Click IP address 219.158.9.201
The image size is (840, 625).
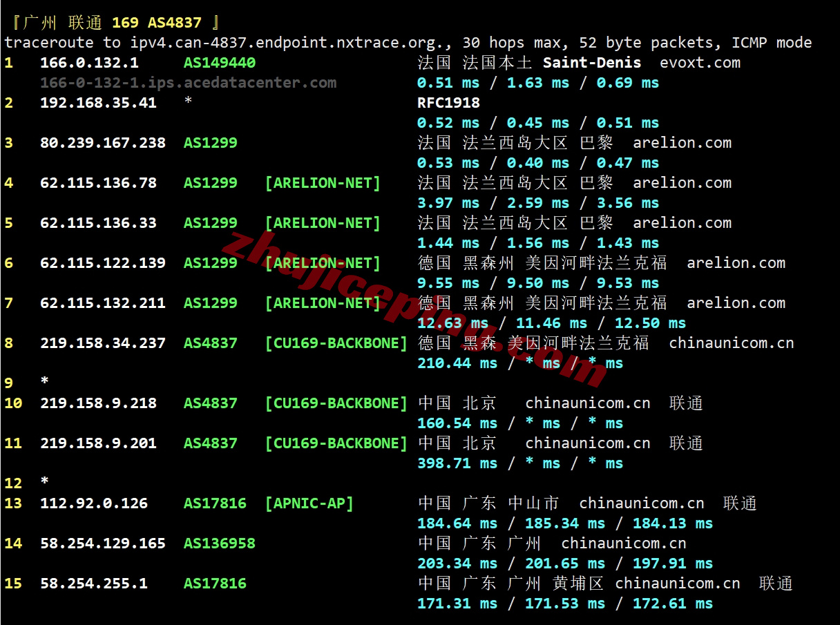[98, 443]
